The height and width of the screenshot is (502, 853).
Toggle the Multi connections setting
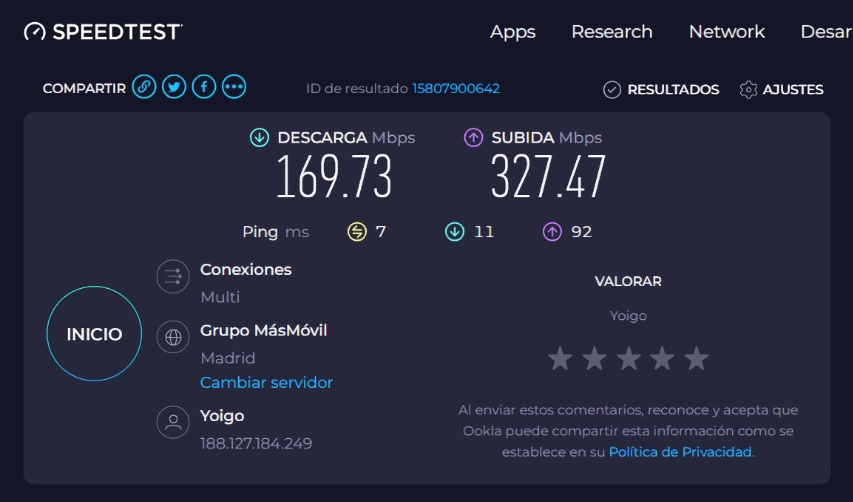[x=220, y=297]
